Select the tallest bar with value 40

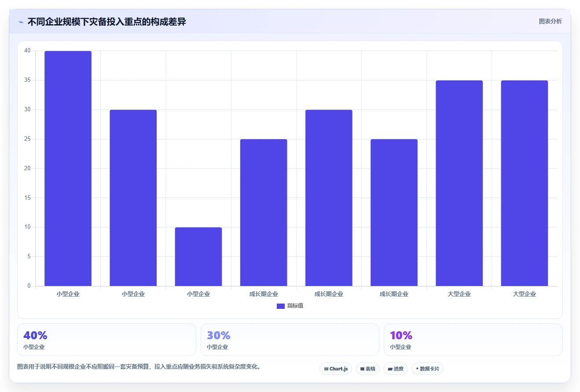point(68,169)
